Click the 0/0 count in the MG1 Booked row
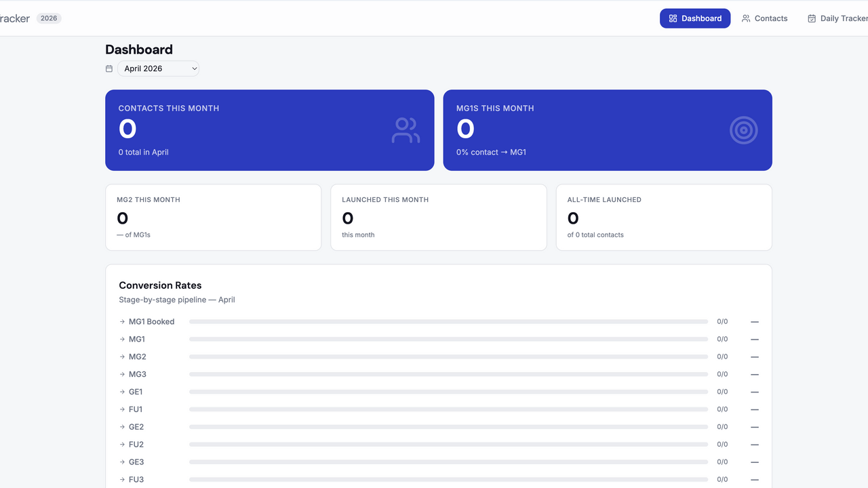 point(722,322)
